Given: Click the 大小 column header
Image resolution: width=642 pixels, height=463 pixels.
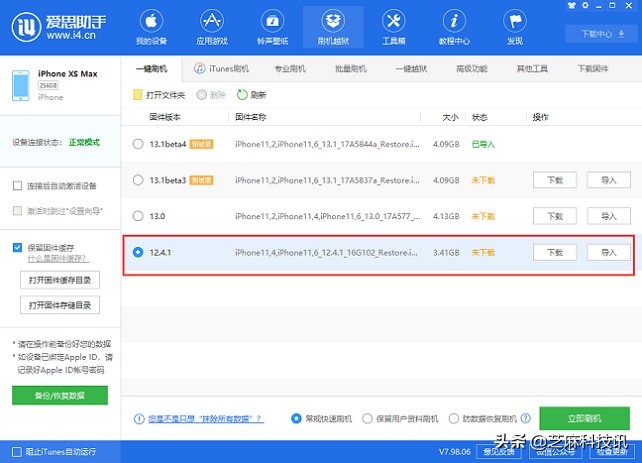Looking at the screenshot, I should pyautogui.click(x=450, y=117).
